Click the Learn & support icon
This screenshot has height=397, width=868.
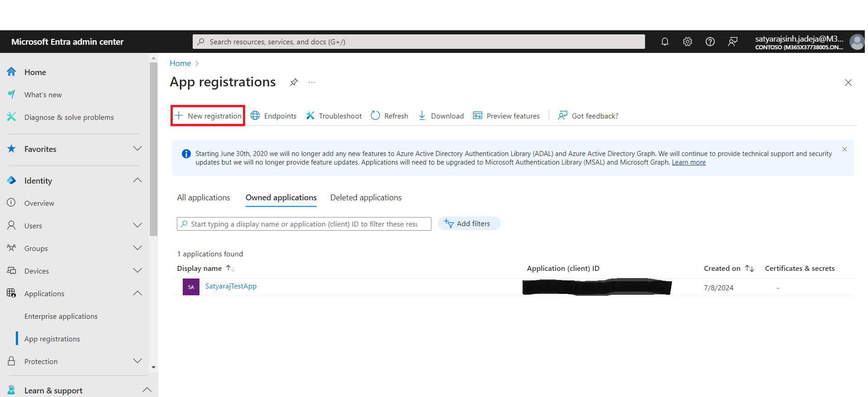coord(11,390)
